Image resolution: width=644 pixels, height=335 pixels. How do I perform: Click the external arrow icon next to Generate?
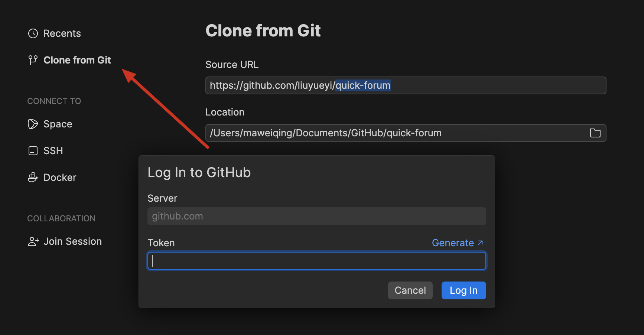[x=480, y=243]
